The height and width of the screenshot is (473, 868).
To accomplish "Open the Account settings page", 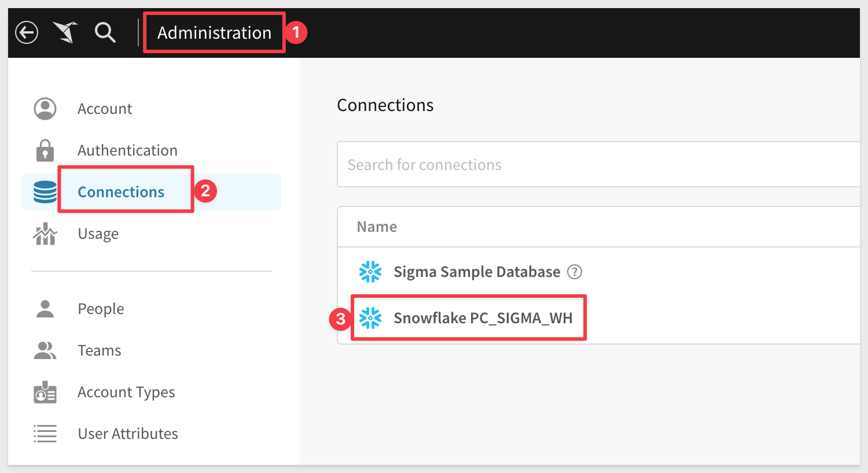I will tap(105, 109).
